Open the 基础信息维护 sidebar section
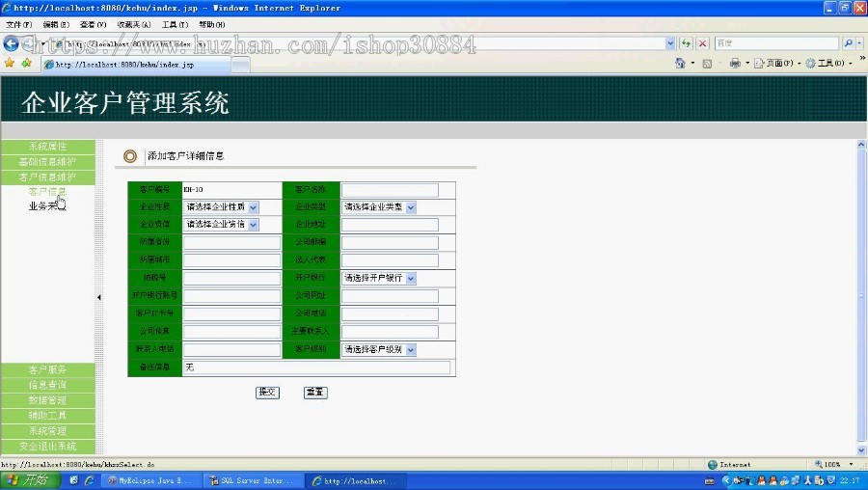This screenshot has width=868, height=490. (48, 162)
